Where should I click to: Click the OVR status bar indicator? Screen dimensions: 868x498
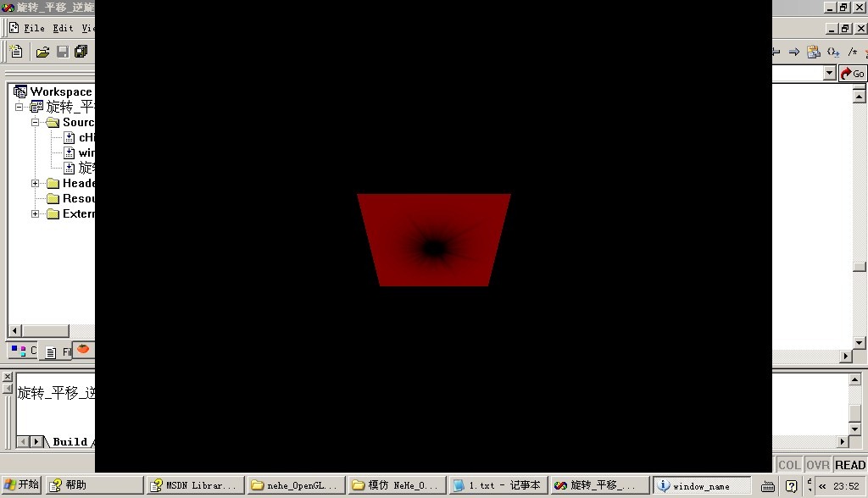(x=818, y=465)
